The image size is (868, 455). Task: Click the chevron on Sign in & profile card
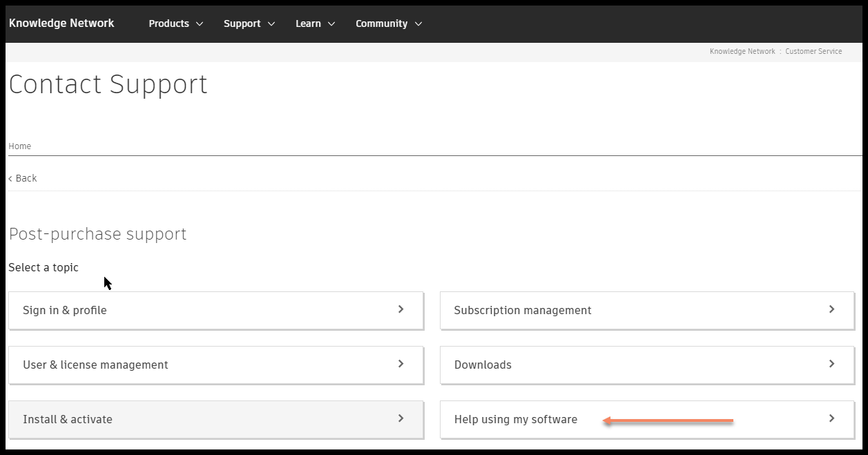point(401,310)
